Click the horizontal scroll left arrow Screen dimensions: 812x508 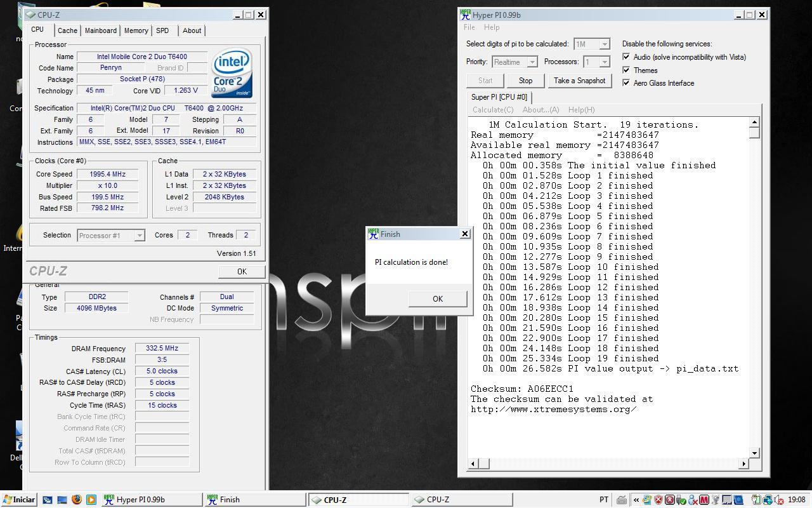tap(473, 464)
